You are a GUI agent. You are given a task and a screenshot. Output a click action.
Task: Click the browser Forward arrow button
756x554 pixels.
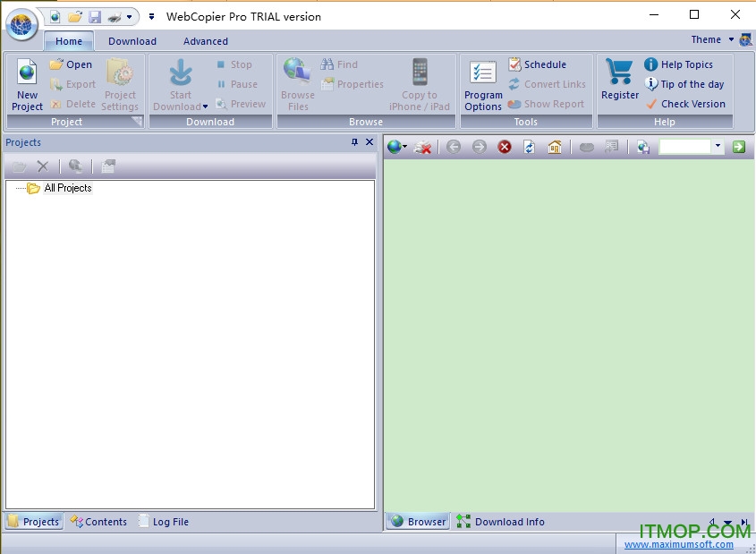tap(479, 147)
